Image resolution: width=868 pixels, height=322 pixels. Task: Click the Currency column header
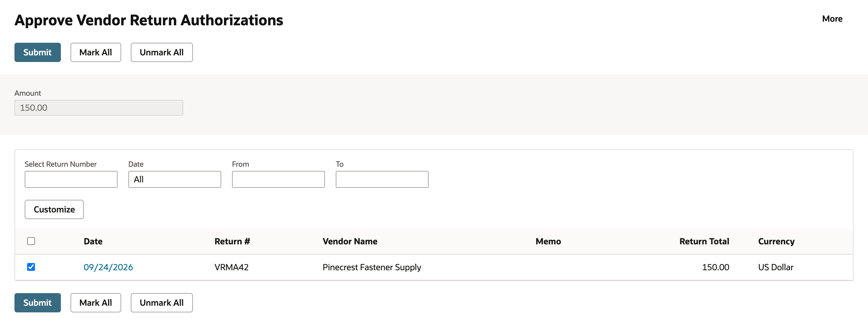(776, 241)
